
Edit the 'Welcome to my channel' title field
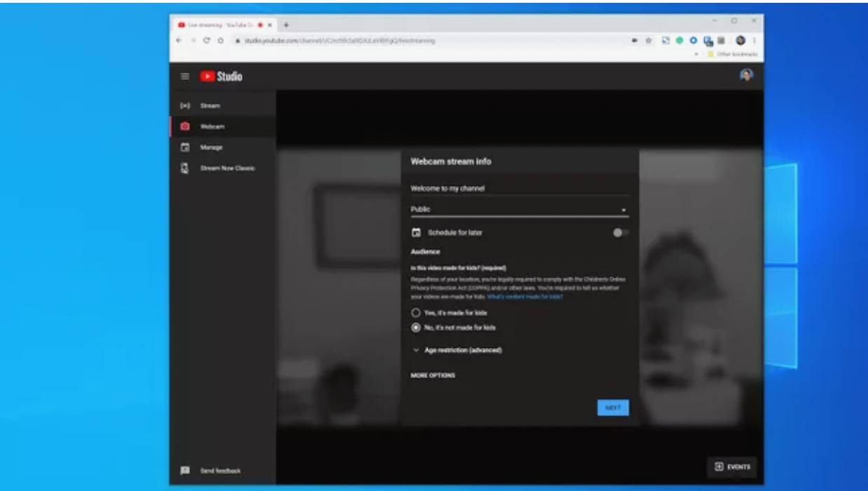pos(519,188)
